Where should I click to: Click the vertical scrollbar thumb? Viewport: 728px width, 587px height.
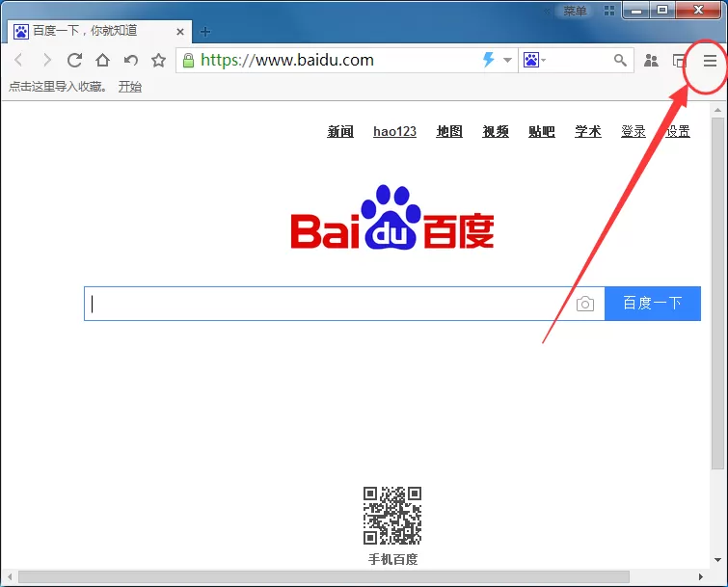[x=717, y=293]
